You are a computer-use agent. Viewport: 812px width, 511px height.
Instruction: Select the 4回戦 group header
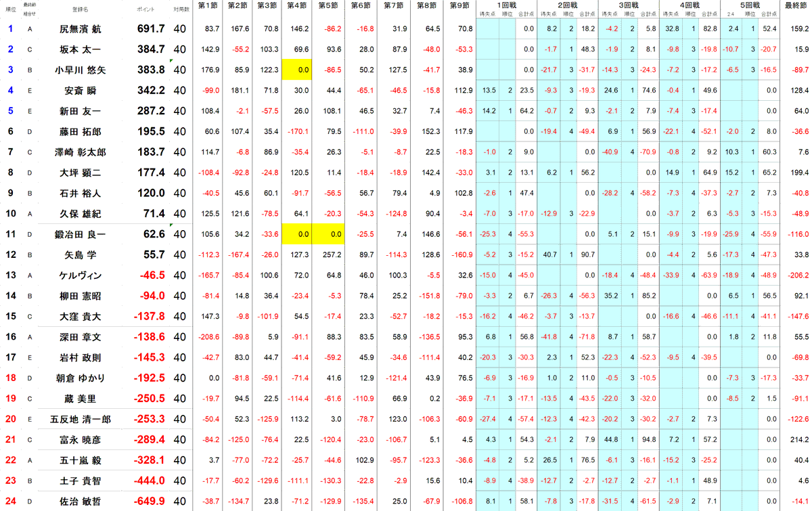(690, 5)
